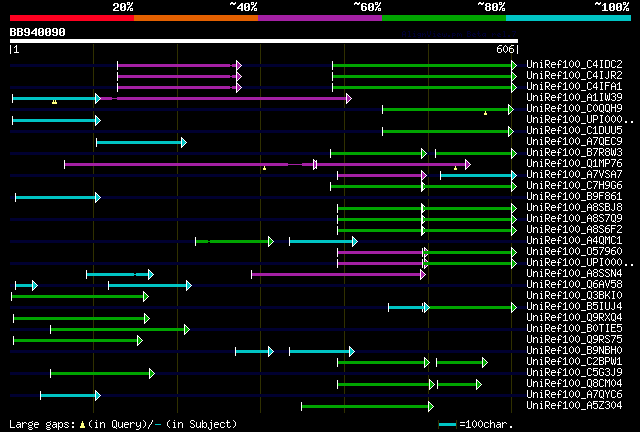Open the UniRef100_C4IJR2 hit label
This screenshot has height=432, width=640.
[574, 75]
